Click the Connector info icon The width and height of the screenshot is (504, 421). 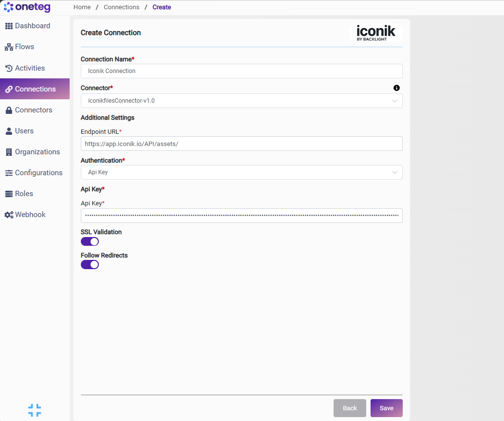[397, 88]
